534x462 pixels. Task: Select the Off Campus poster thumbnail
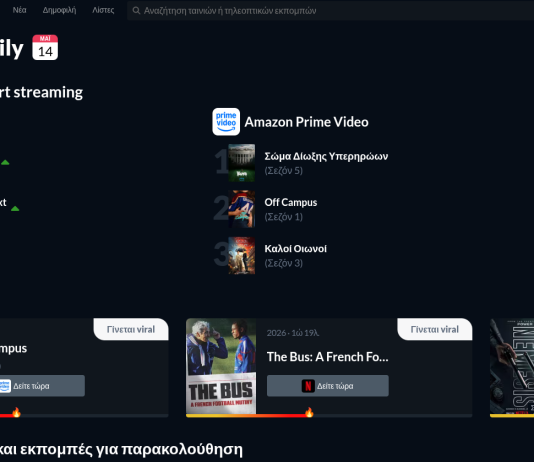pyautogui.click(x=241, y=209)
